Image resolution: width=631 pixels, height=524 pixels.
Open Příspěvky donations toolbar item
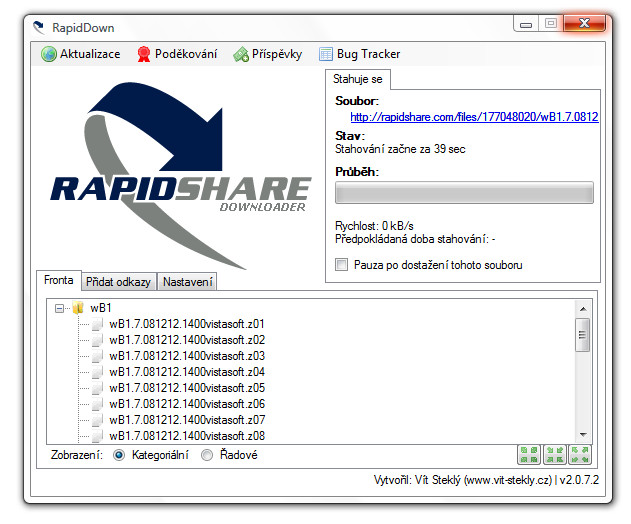(268, 54)
